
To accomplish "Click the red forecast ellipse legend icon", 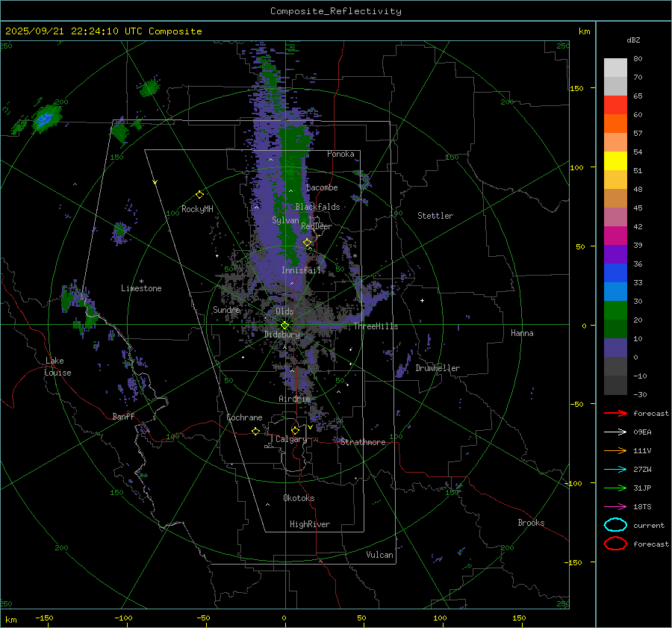I will tap(615, 544).
